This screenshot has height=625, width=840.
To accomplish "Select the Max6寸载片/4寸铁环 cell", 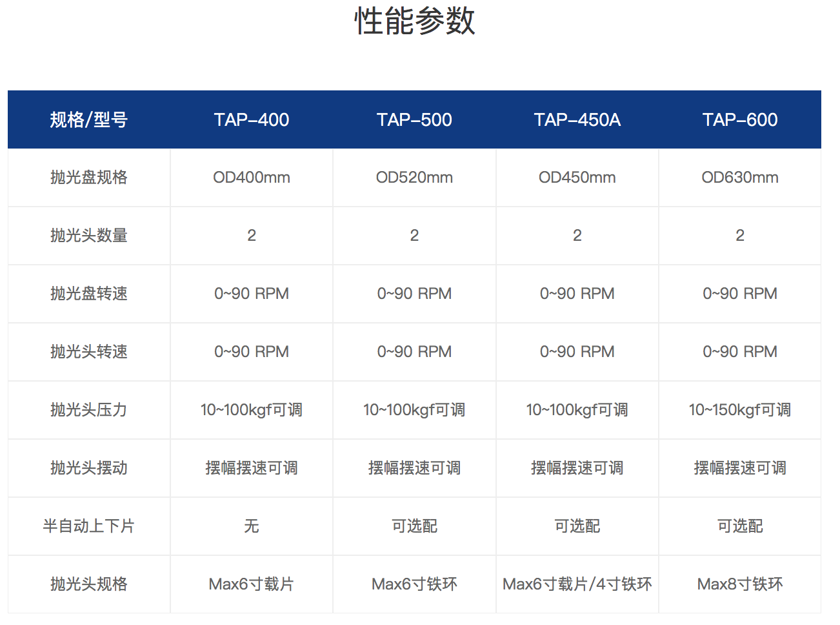I will point(577,584).
